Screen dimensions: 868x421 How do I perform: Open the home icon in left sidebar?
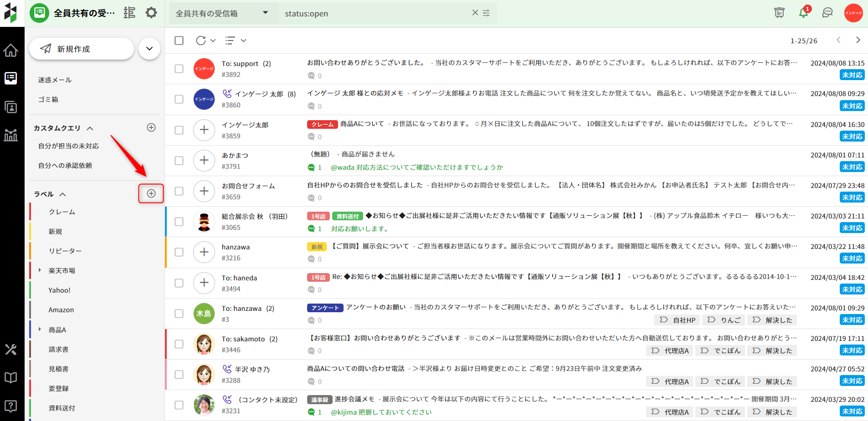pyautogui.click(x=11, y=51)
